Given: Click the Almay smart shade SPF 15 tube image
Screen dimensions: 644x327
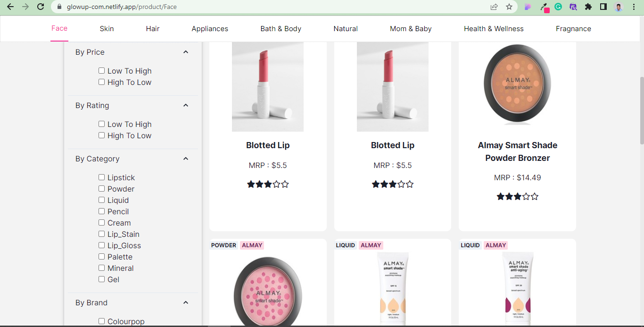Looking at the screenshot, I should tap(393, 289).
